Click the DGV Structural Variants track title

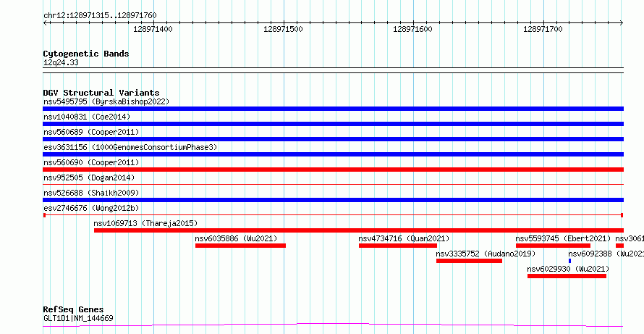(x=101, y=93)
